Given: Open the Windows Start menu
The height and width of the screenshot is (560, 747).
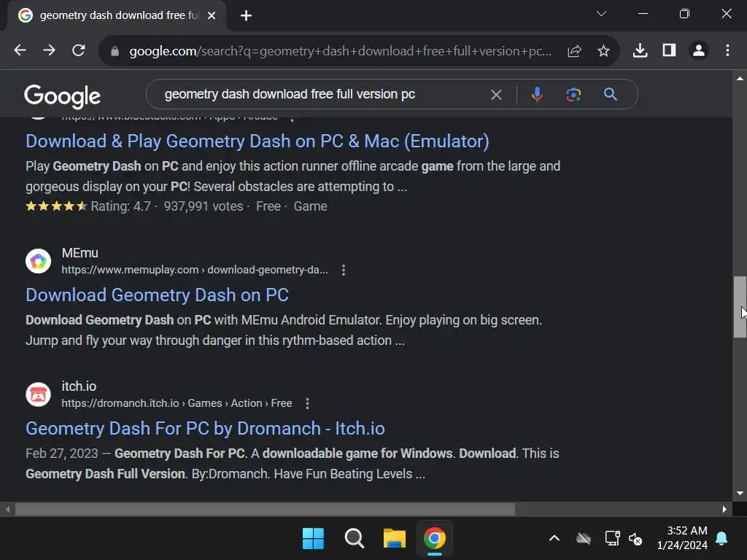Looking at the screenshot, I should click(x=313, y=539).
